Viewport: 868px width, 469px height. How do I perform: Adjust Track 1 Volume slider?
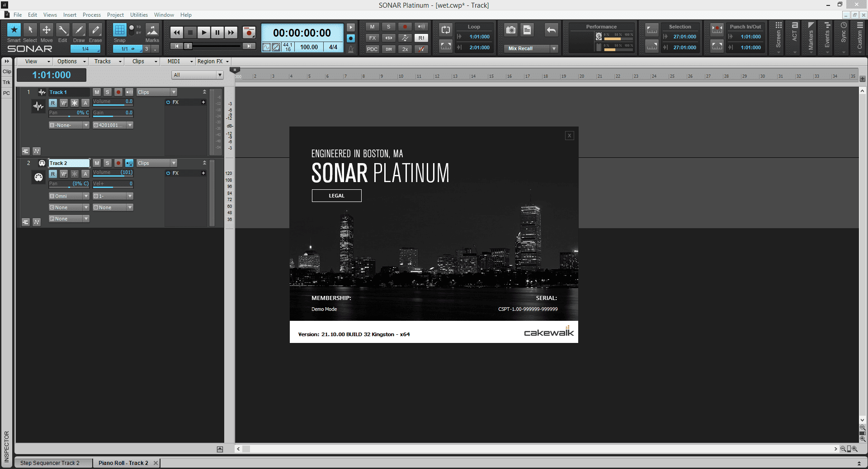[x=113, y=102]
